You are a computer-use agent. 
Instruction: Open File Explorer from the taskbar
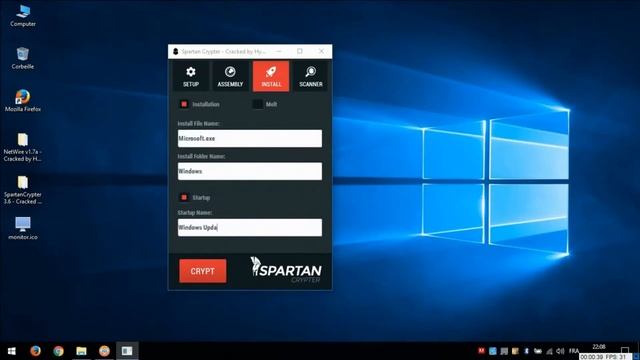[x=81, y=351]
